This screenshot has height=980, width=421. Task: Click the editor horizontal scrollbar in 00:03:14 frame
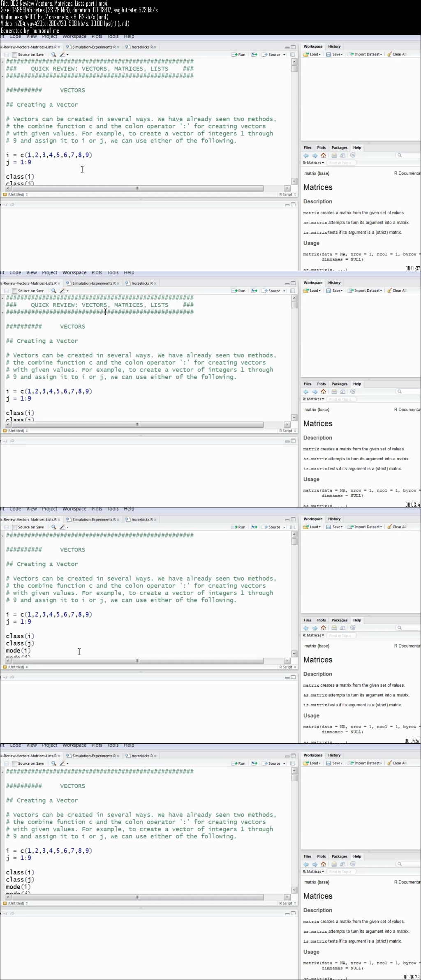(148, 425)
